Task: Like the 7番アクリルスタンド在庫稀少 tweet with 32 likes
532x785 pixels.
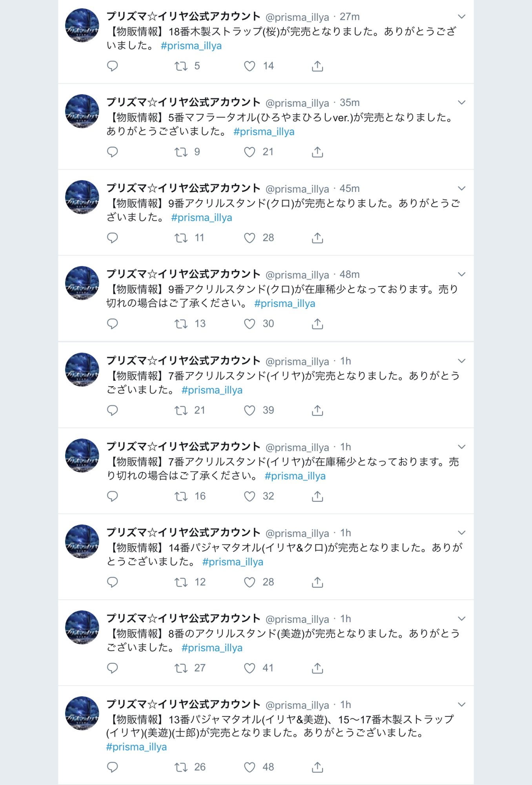Action: [250, 497]
